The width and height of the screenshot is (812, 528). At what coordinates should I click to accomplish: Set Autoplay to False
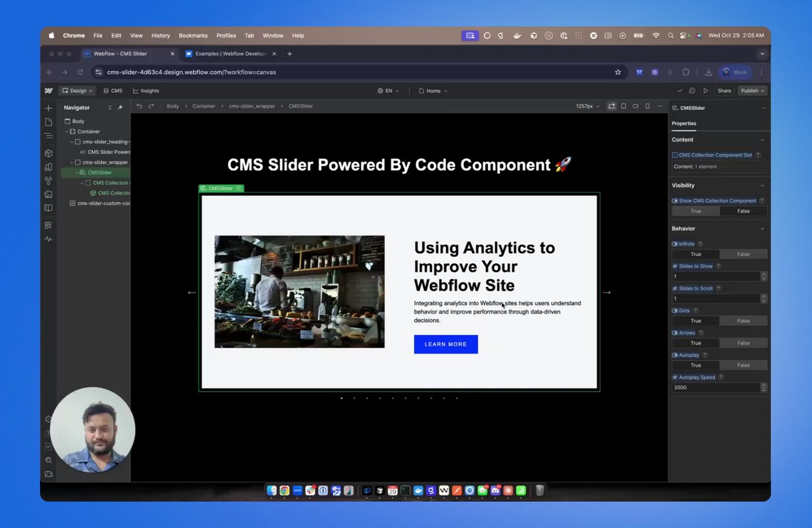[x=743, y=366]
